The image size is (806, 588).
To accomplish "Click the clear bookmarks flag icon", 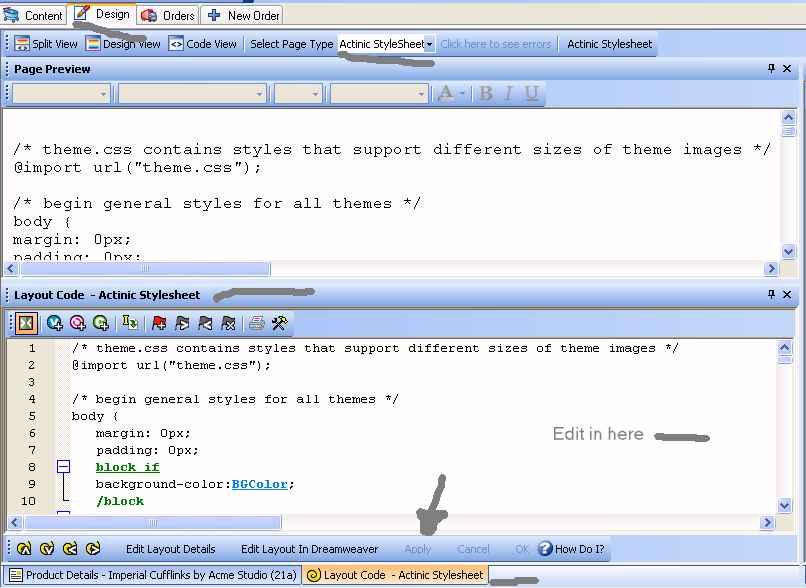I will click(228, 323).
